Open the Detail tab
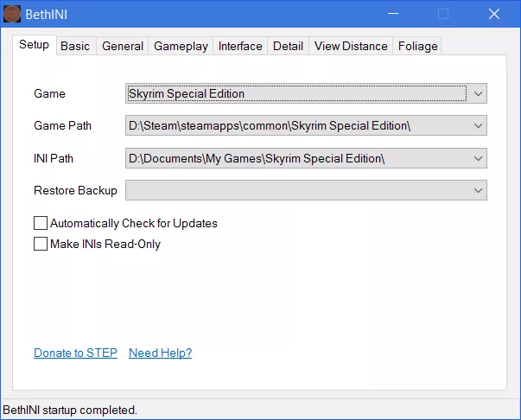The image size is (521, 420). (288, 46)
